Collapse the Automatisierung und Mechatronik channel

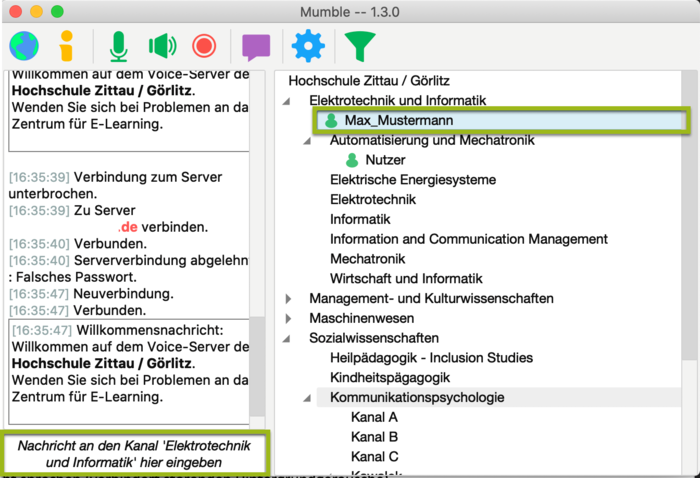tap(307, 141)
